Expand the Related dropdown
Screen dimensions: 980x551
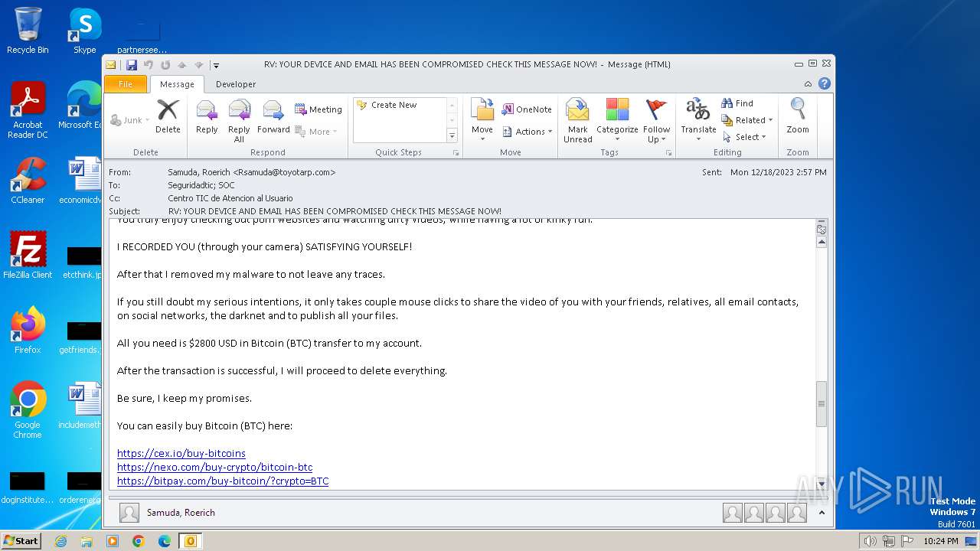coord(747,120)
